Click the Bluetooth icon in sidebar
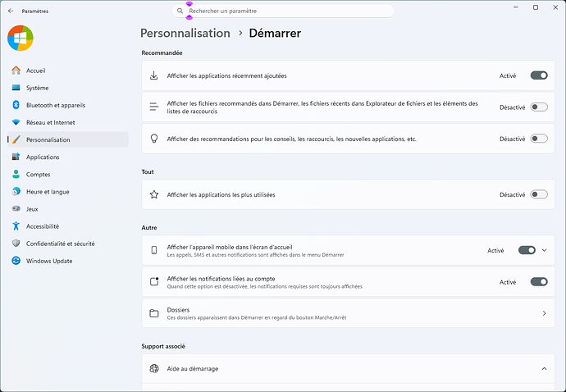Viewport: 566px width, 392px height. click(x=16, y=105)
